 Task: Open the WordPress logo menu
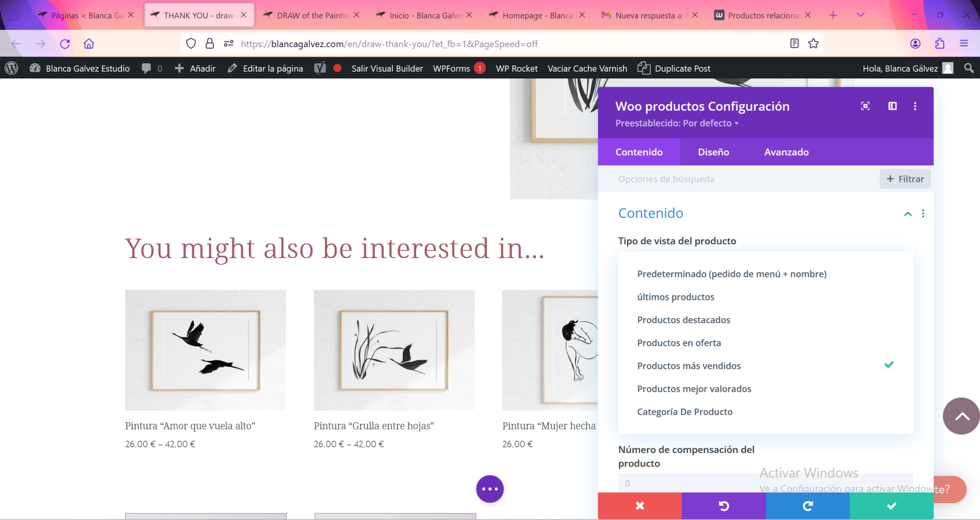click(x=12, y=68)
